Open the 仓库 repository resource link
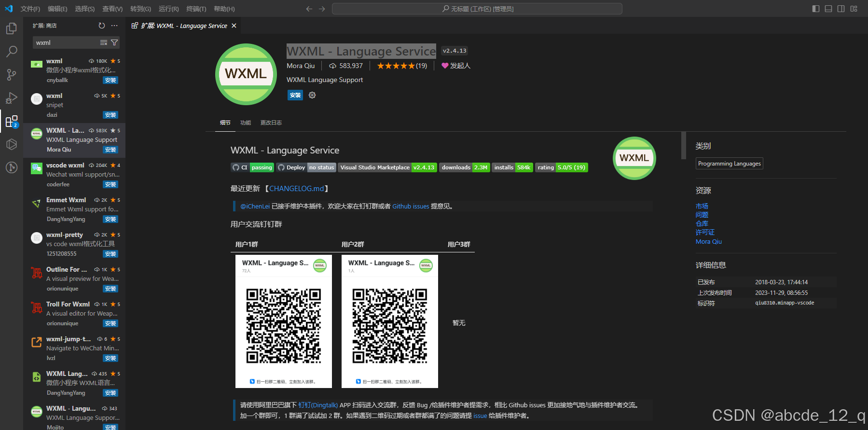This screenshot has width=868, height=430. [x=702, y=223]
